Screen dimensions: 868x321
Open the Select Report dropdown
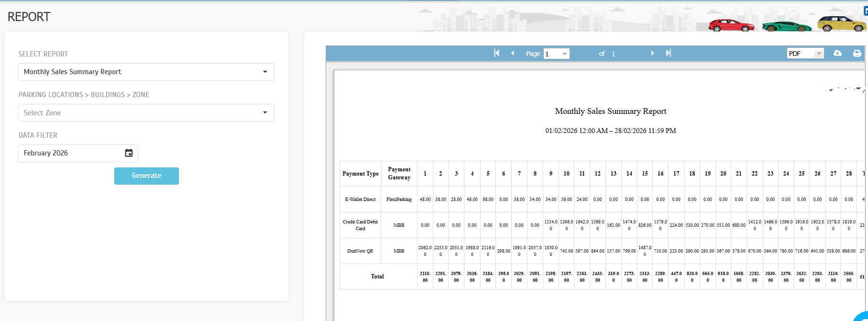(x=146, y=72)
